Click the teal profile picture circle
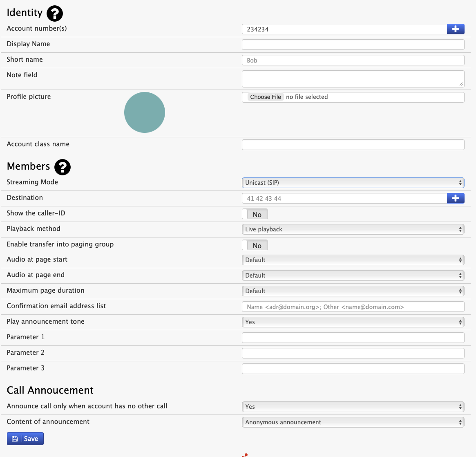Viewport: 476px width, 457px height. [145, 112]
